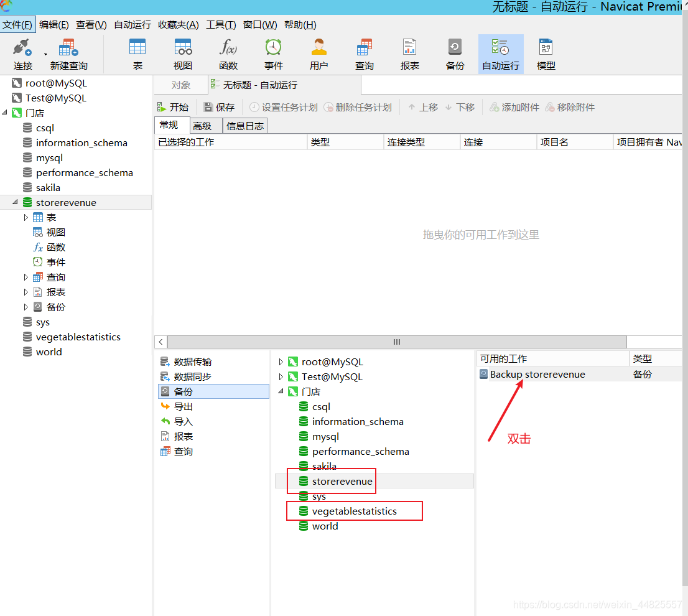Open the Help (帮助) menu
The height and width of the screenshot is (616, 688).
click(x=300, y=24)
